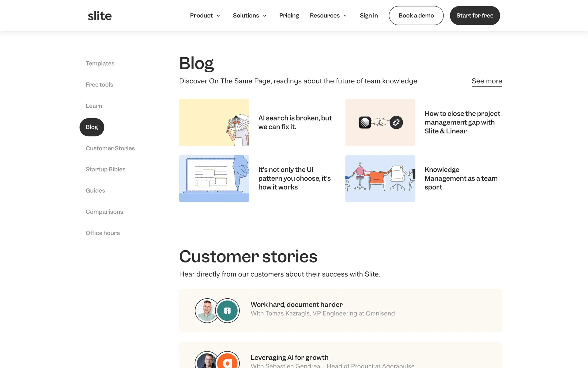Open Work hard, document harder story
The image size is (588, 368).
[296, 305]
